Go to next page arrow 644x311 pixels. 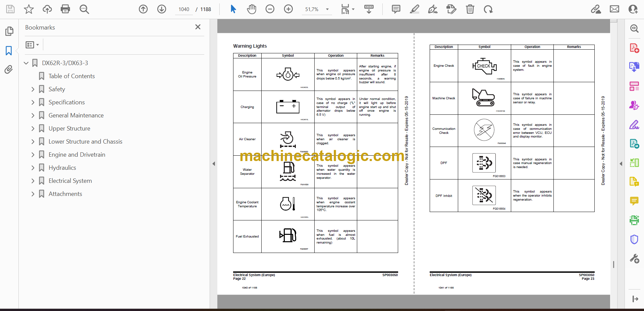162,9
